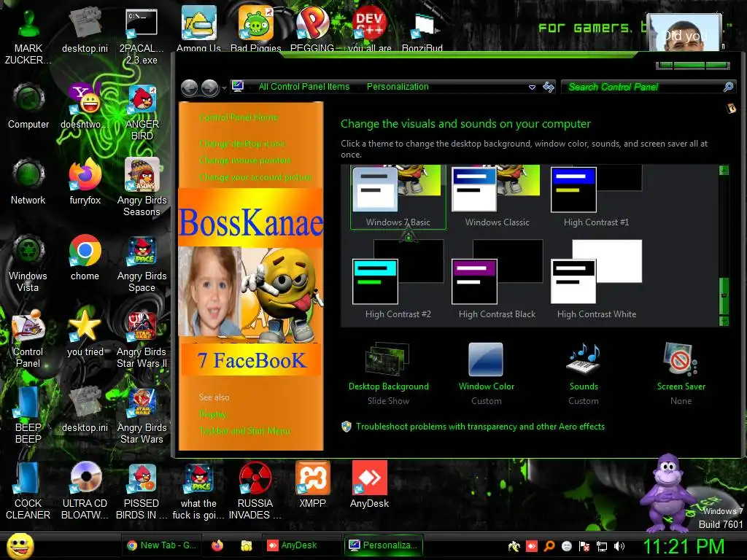This screenshot has width=747, height=560.
Task: Select the COCK CLEANER desktop icon
Action: tap(28, 491)
